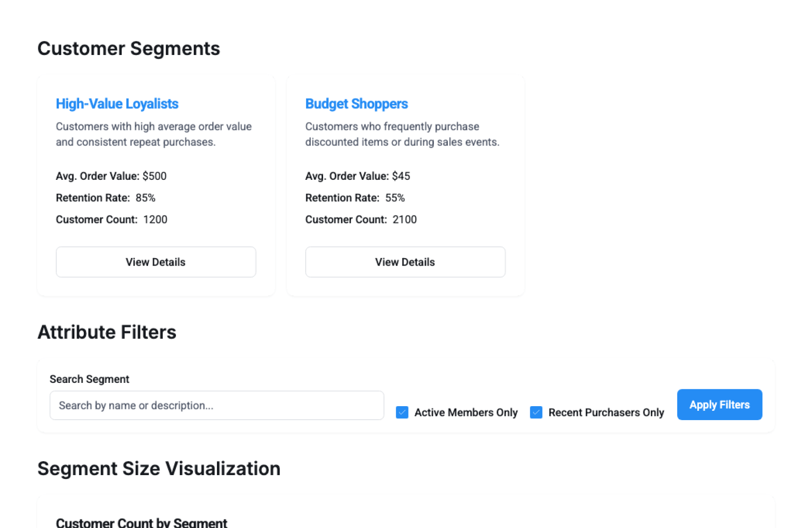Click the Customer Count by Segment title
Screen dimensions: 812x528
[x=141, y=523]
